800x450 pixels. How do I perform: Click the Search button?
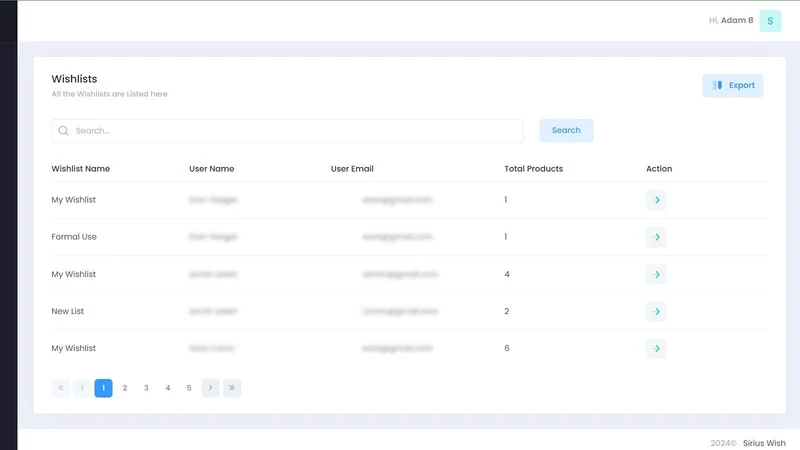coord(566,131)
